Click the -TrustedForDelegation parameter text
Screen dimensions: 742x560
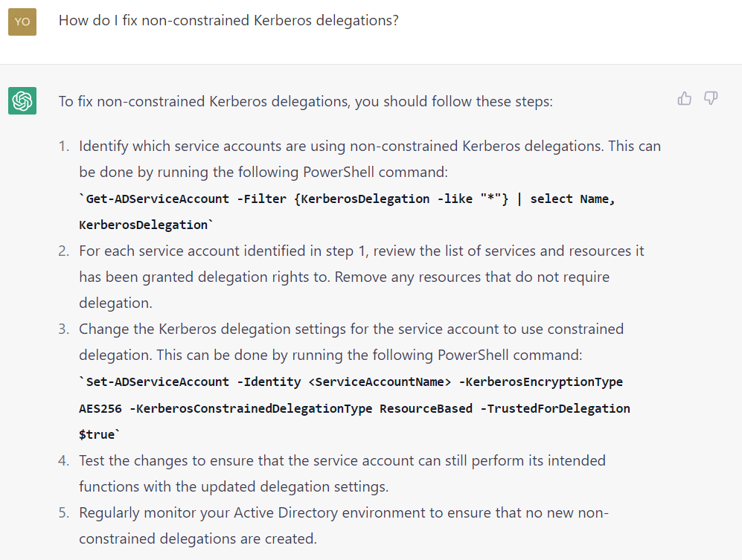[558, 408]
